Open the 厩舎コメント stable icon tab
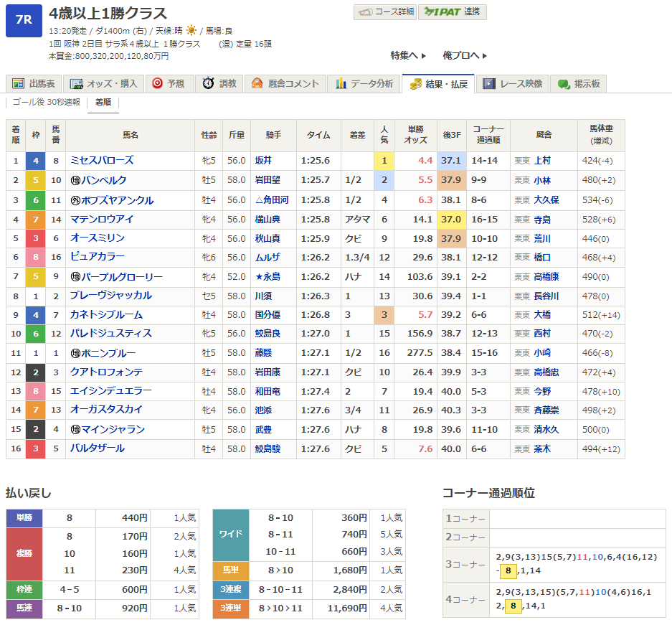The height and width of the screenshot is (625, 672). 285,84
